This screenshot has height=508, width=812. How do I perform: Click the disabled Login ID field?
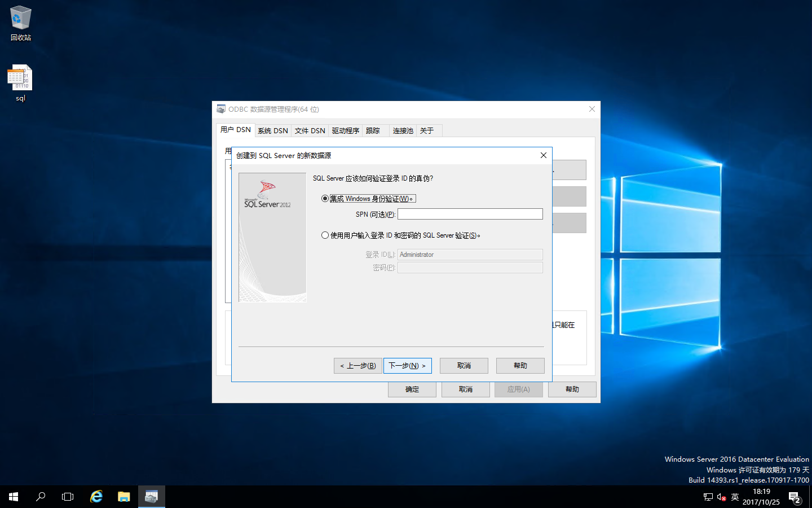click(470, 255)
